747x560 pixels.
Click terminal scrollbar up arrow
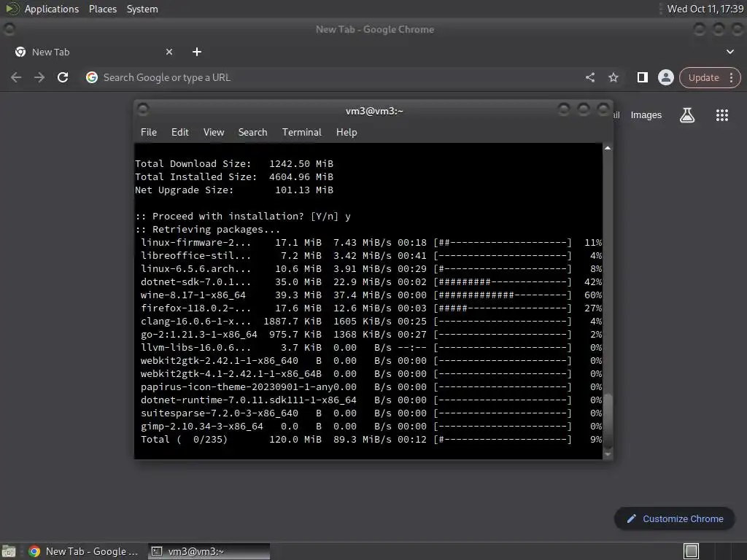(608, 148)
